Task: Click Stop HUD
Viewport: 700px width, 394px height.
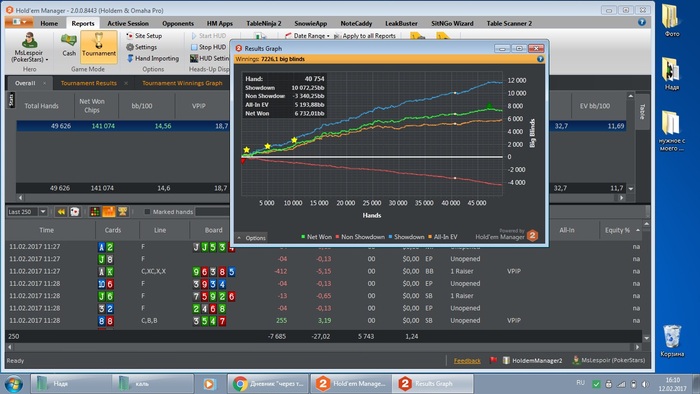Action: [208, 47]
